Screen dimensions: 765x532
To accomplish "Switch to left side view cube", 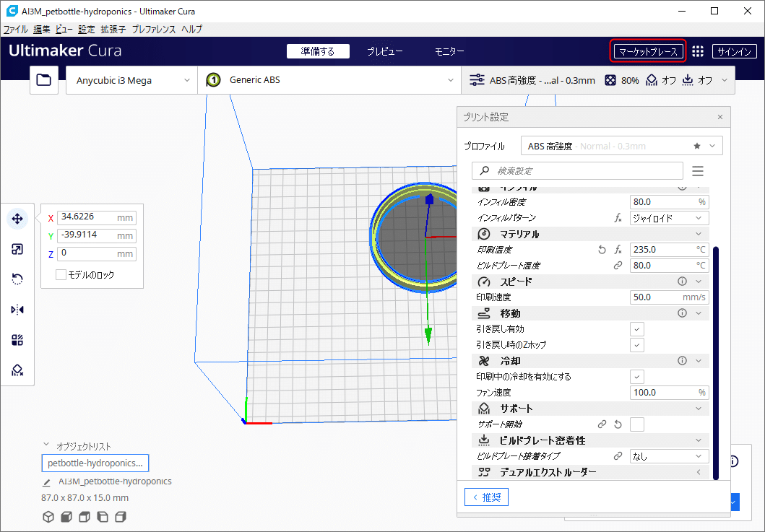I will (x=103, y=516).
